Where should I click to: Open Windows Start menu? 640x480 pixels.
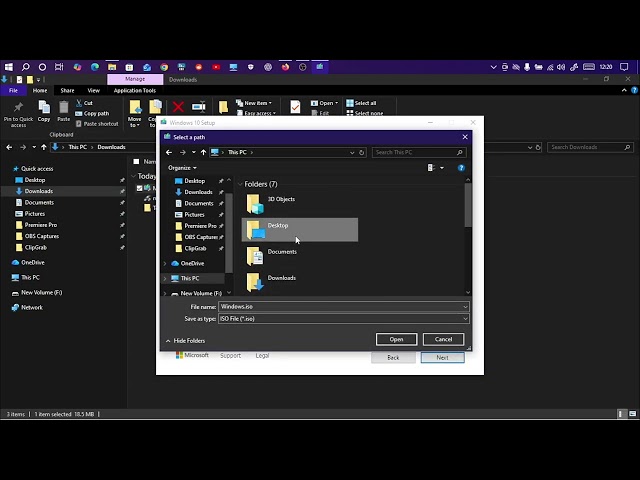(x=9, y=67)
